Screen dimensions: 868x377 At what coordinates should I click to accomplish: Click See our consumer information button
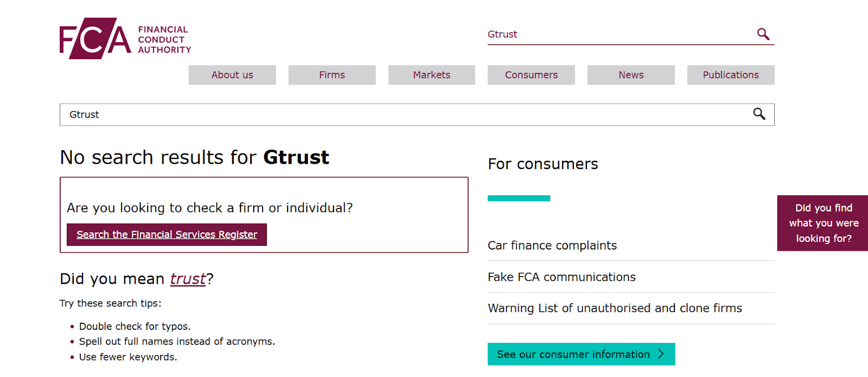[580, 354]
